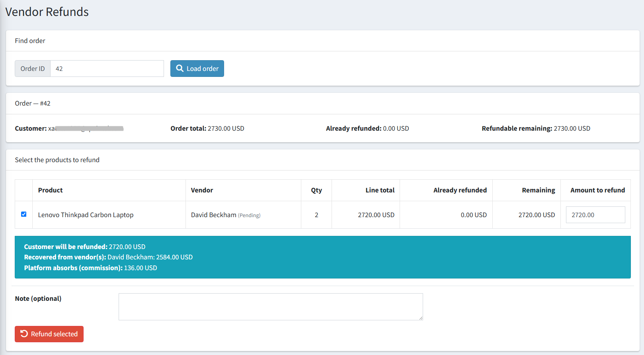Click the Qty value 2 cell
644x355 pixels.
(x=316, y=215)
